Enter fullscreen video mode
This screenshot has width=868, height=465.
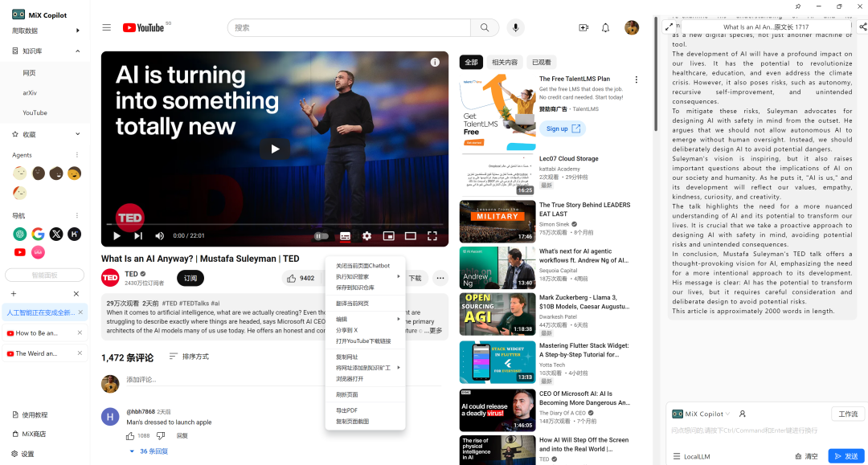coord(432,236)
